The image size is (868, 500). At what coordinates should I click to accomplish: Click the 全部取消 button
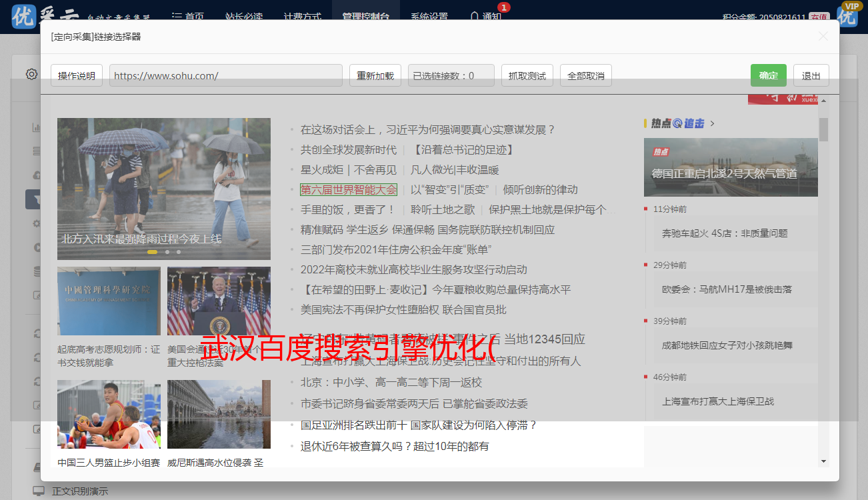585,75
